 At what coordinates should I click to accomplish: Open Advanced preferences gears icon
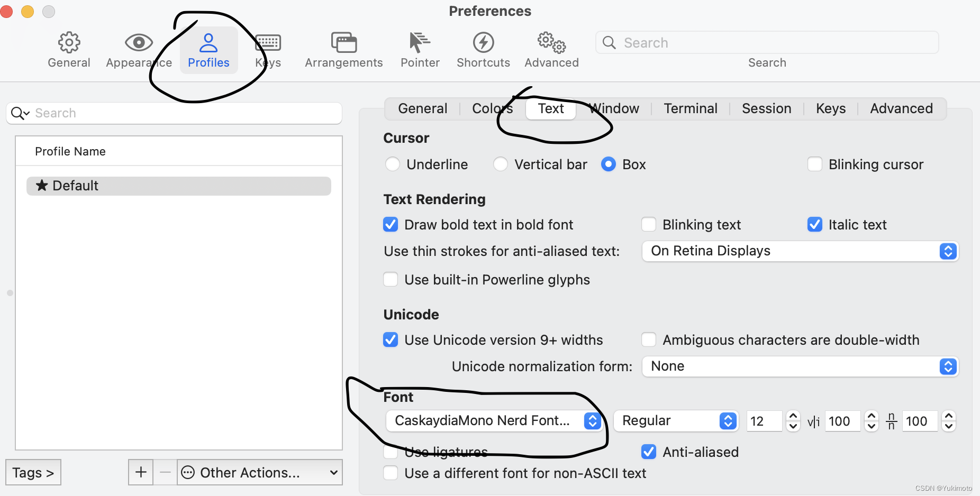(x=551, y=42)
